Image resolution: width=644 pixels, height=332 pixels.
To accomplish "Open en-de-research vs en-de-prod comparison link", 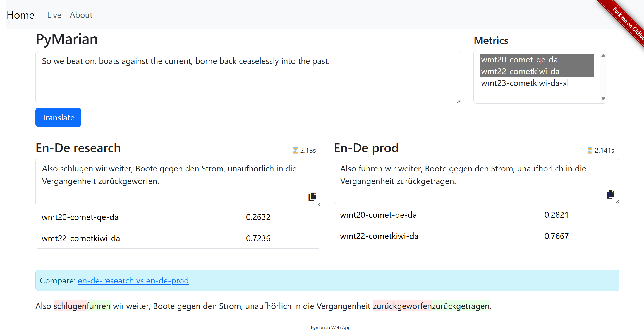I will pos(133,280).
